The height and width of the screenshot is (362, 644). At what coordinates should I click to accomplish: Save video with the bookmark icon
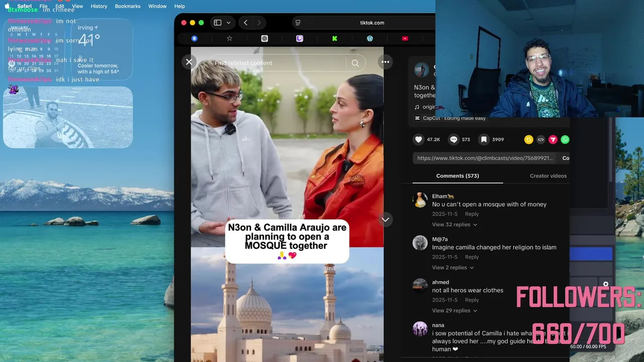coord(484,139)
